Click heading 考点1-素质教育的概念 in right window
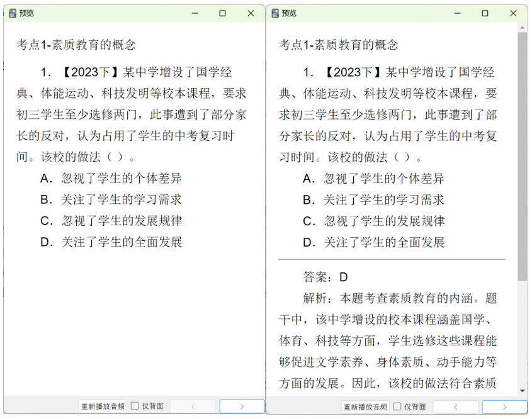 coord(339,45)
